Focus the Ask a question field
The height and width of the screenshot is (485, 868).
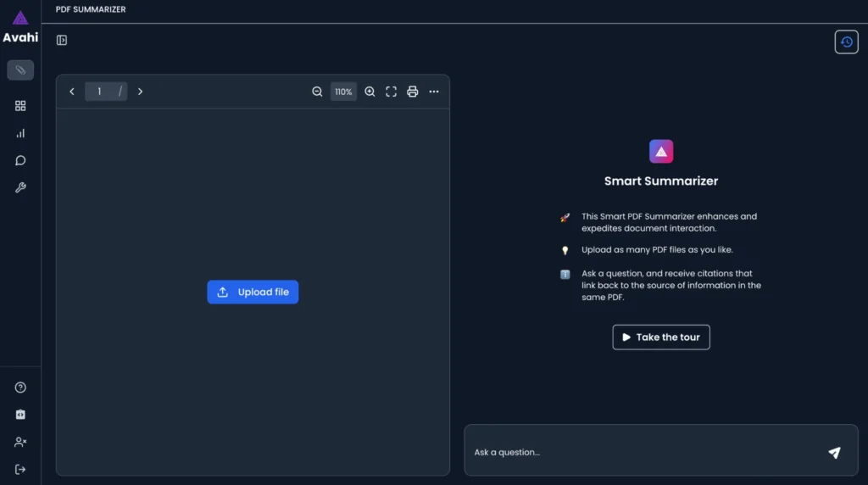[x=645, y=452]
